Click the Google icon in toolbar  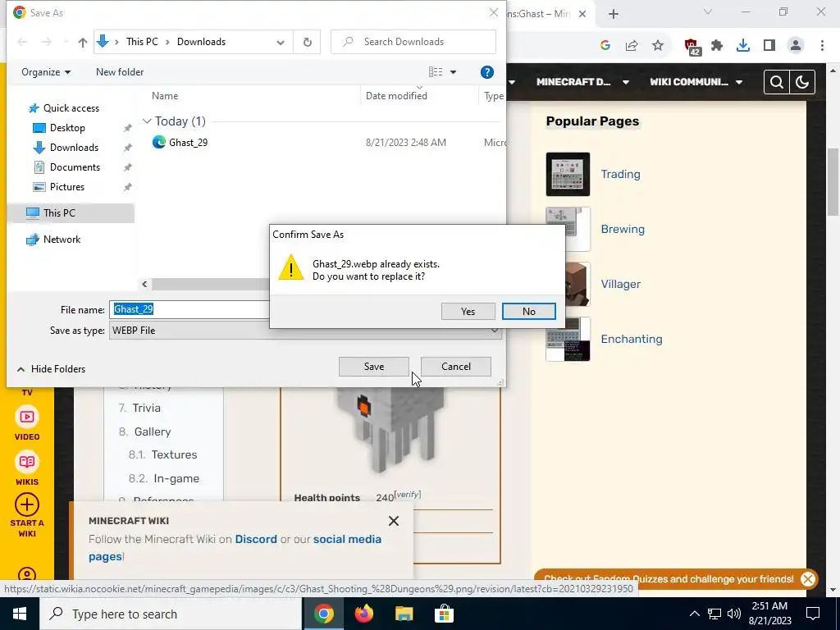605,46
